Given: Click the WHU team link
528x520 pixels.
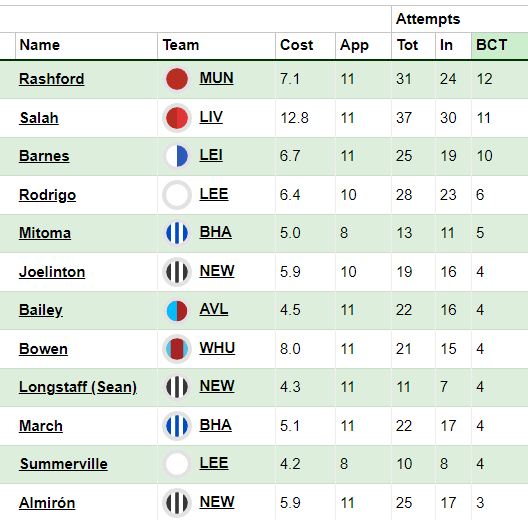Looking at the screenshot, I should tap(217, 348).
